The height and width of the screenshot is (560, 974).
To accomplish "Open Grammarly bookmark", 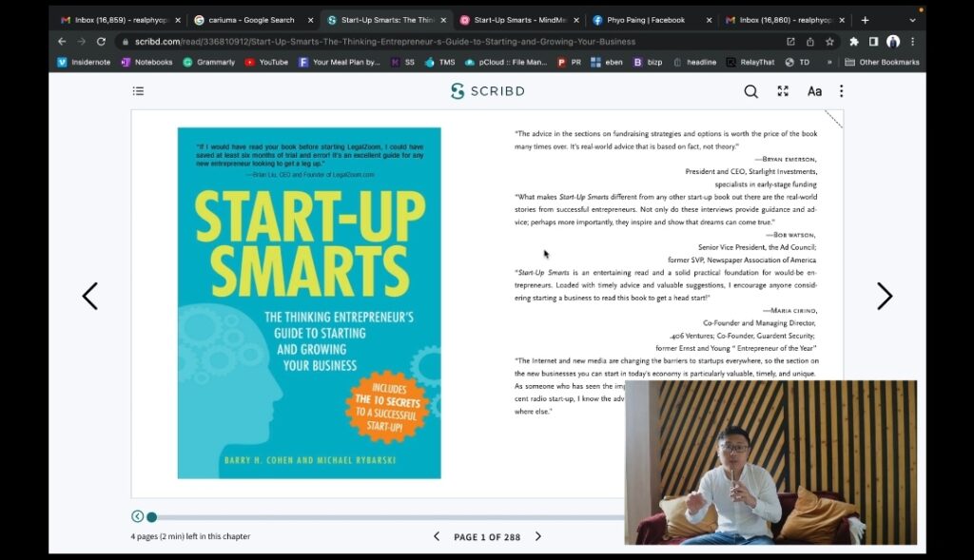I will point(209,62).
